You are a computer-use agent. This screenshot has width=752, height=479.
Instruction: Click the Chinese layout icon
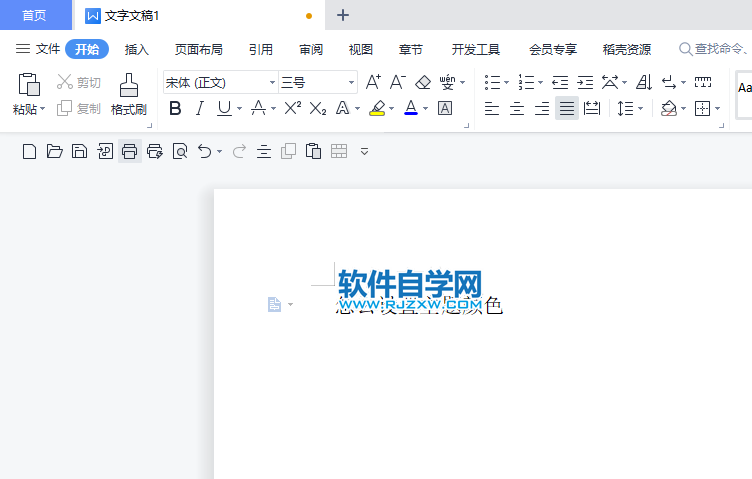pos(610,82)
